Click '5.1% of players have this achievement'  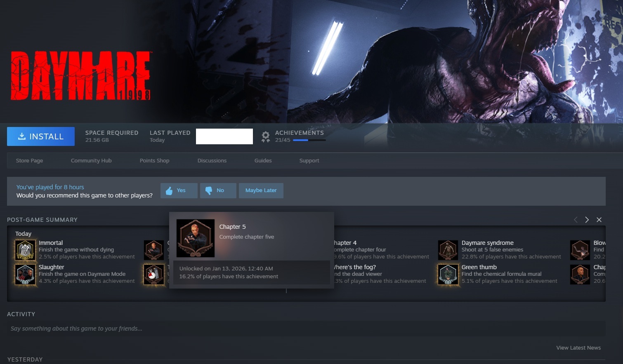510,281
